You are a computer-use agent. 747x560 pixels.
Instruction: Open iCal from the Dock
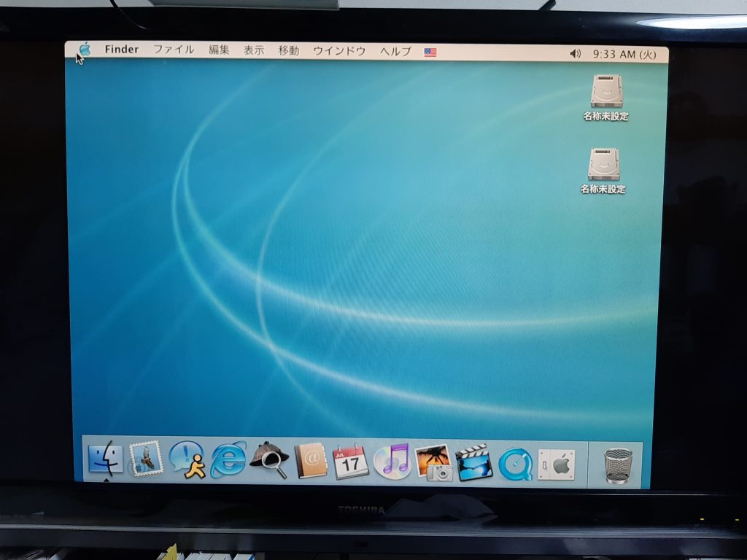(x=351, y=461)
